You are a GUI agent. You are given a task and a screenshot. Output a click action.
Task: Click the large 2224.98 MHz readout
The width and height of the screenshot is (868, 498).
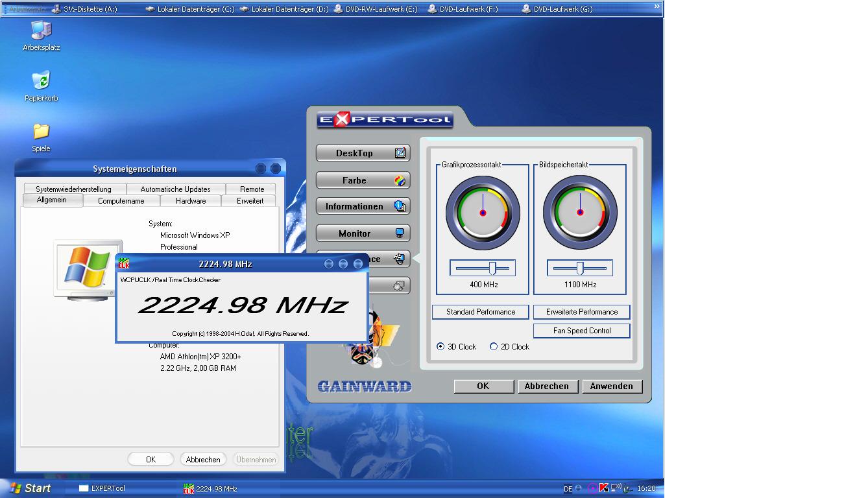coord(243,305)
